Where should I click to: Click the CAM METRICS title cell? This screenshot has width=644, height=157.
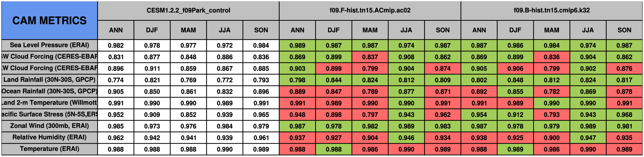[x=49, y=21]
